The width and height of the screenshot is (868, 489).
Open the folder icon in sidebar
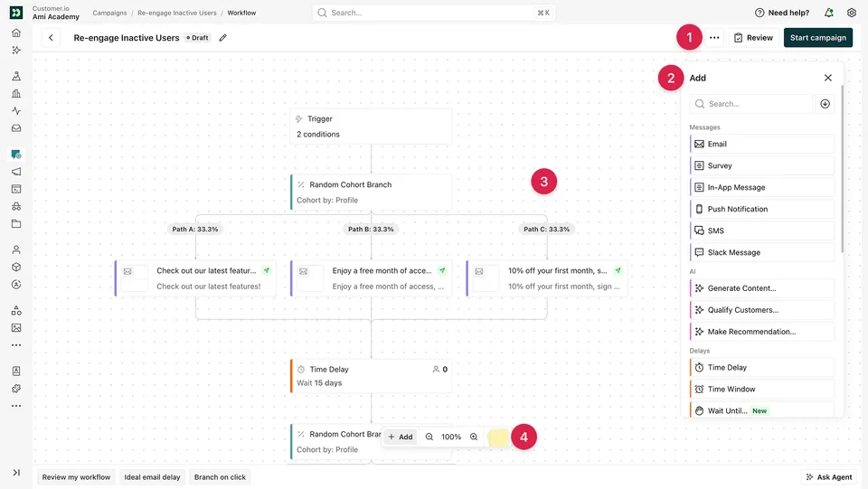click(x=16, y=223)
